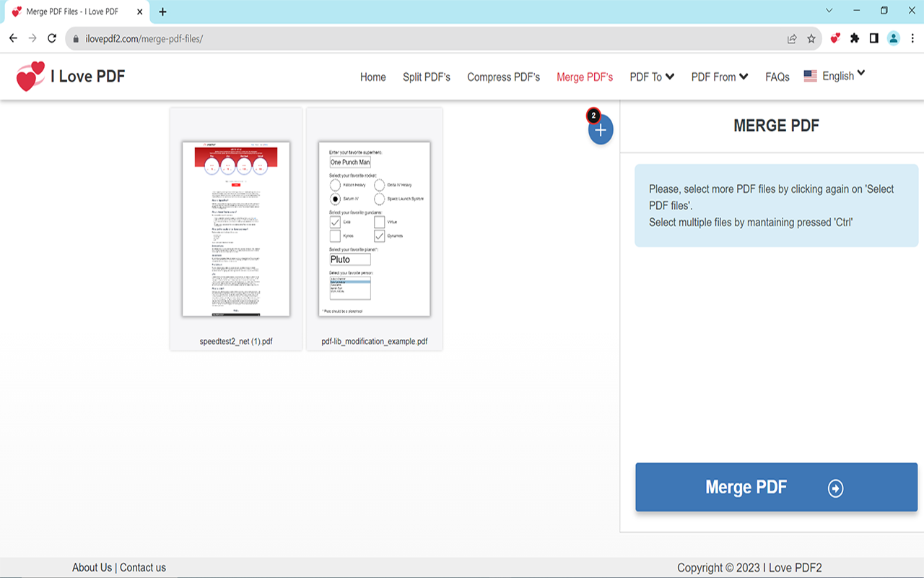Click the plus icon to add more files
This screenshot has width=924, height=578.
600,130
